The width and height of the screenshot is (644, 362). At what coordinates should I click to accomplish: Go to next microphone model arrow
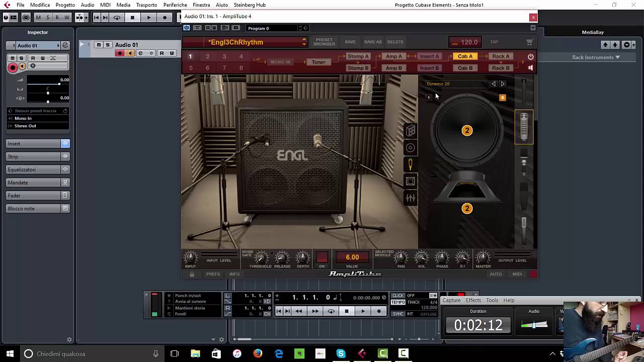tap(502, 84)
